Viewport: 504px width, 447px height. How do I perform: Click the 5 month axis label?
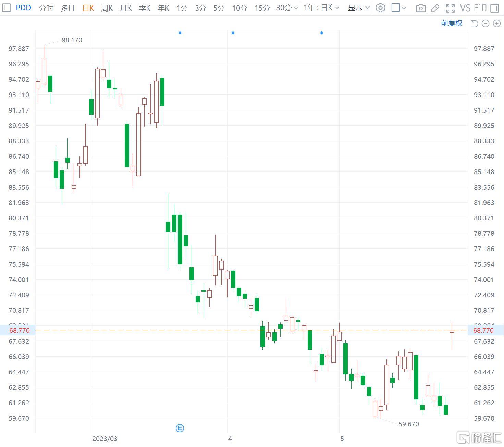click(342, 439)
